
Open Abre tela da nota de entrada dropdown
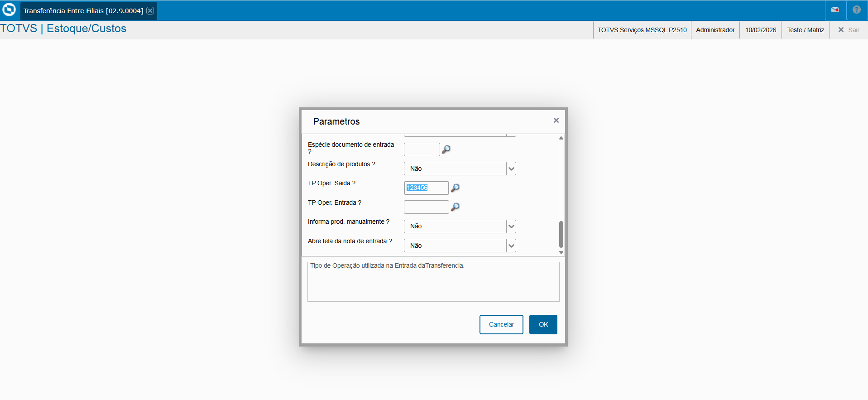[460, 246]
